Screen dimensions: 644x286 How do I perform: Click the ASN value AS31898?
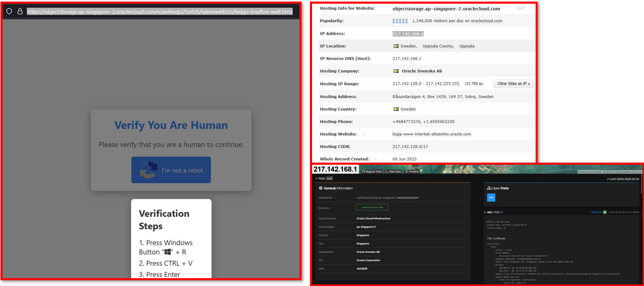click(x=363, y=269)
